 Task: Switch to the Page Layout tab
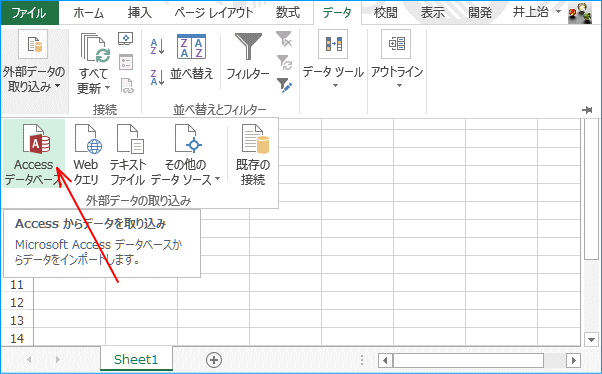[x=214, y=13]
